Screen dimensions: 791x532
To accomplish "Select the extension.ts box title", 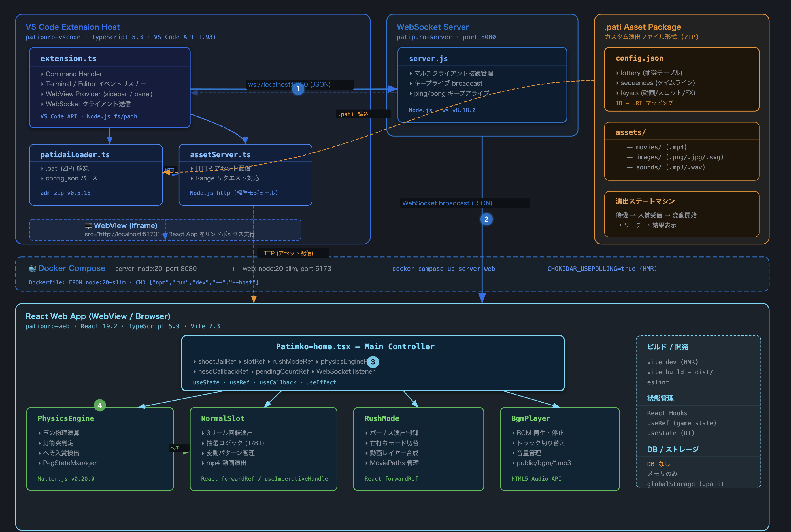I will click(x=68, y=58).
